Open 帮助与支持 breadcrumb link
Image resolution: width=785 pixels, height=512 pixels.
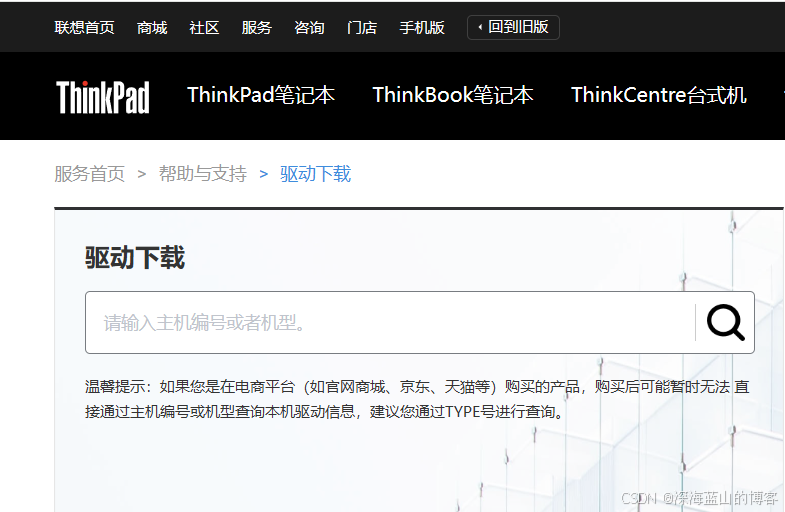click(203, 174)
